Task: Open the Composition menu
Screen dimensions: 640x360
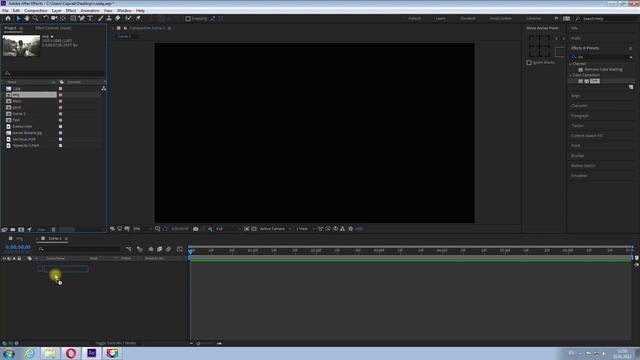Action: [36, 11]
